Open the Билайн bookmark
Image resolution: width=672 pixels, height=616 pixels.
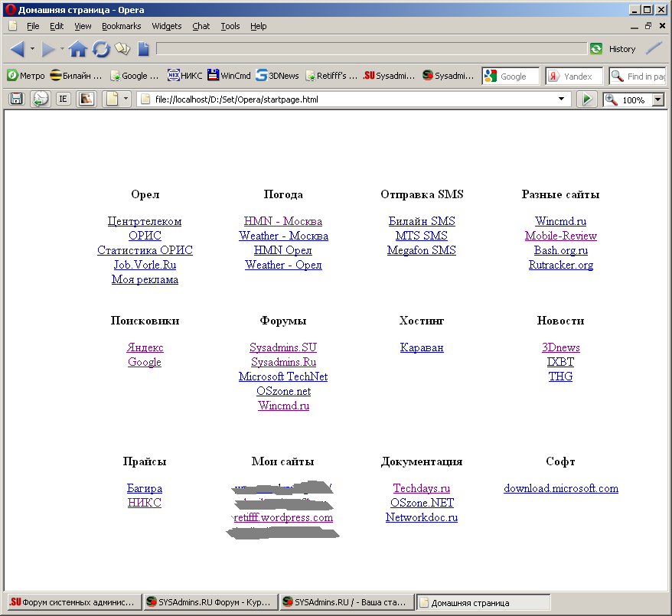[77, 76]
